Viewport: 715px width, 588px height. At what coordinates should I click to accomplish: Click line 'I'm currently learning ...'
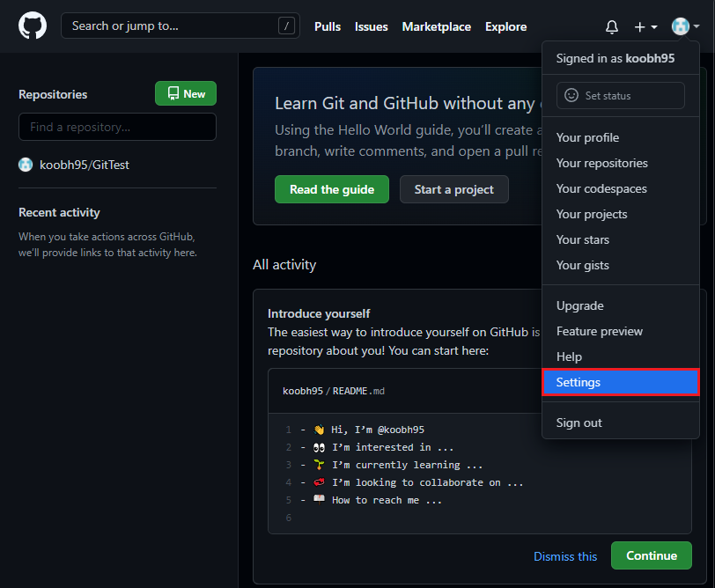(x=407, y=465)
